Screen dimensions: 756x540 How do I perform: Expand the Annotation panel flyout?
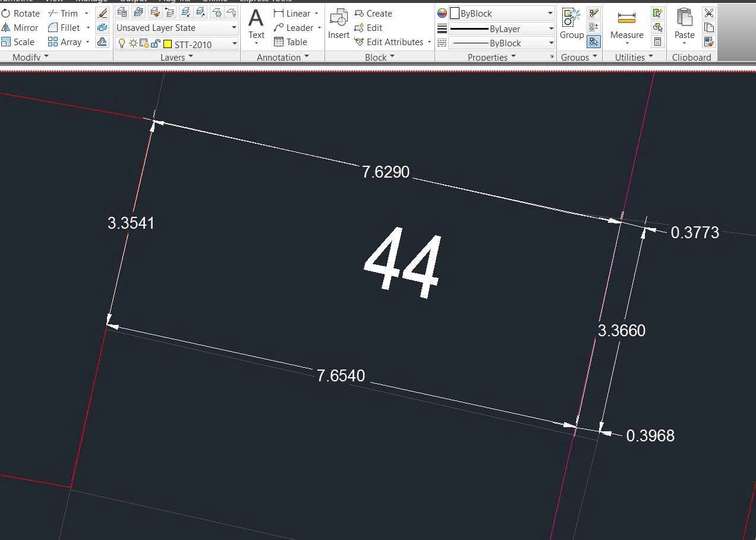(283, 57)
